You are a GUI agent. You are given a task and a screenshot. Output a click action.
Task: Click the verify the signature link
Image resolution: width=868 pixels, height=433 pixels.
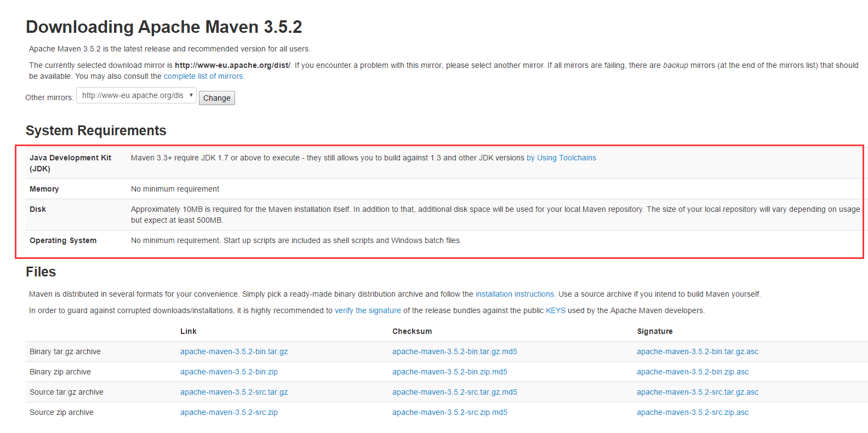tap(368, 310)
